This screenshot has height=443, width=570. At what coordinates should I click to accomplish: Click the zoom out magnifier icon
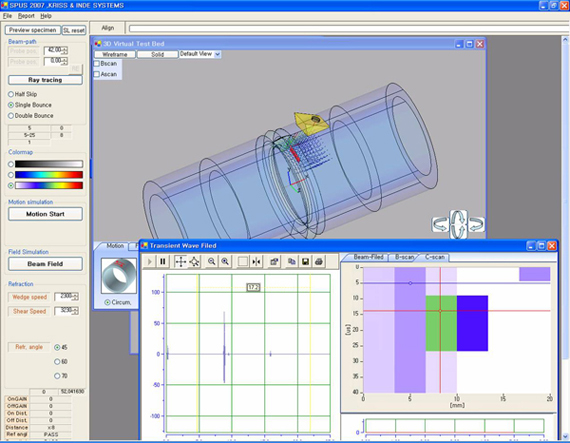(212, 261)
